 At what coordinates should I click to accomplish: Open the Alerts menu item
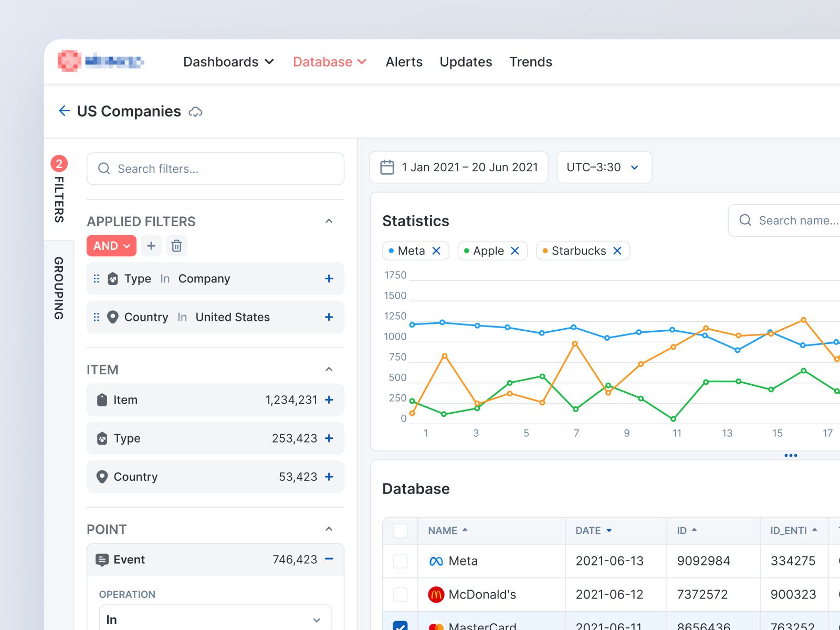[404, 62]
